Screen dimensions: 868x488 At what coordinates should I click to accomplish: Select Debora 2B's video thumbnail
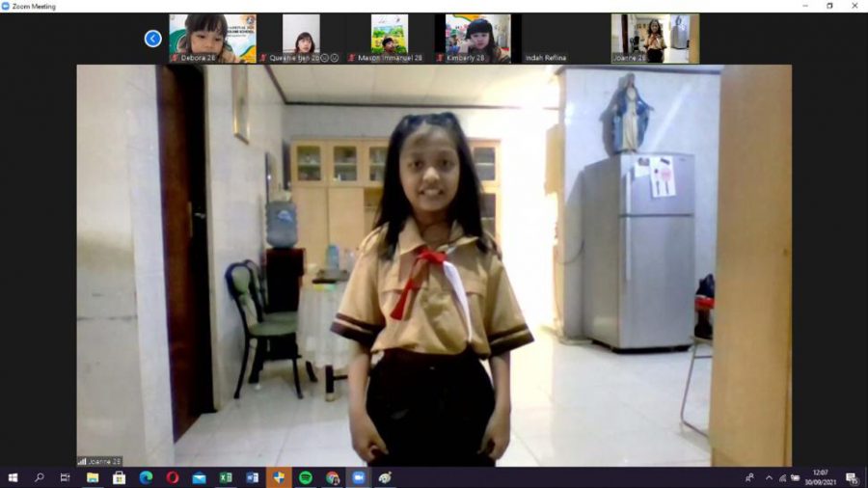point(212,38)
